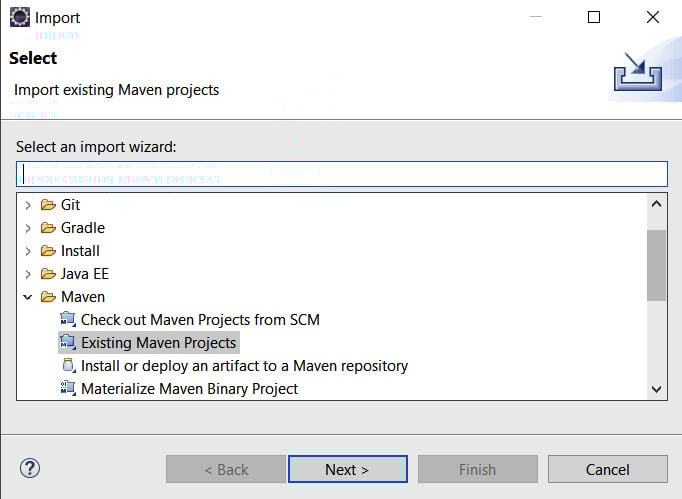Click the Java EE folder icon
The width and height of the screenshot is (682, 499).
[48, 274]
